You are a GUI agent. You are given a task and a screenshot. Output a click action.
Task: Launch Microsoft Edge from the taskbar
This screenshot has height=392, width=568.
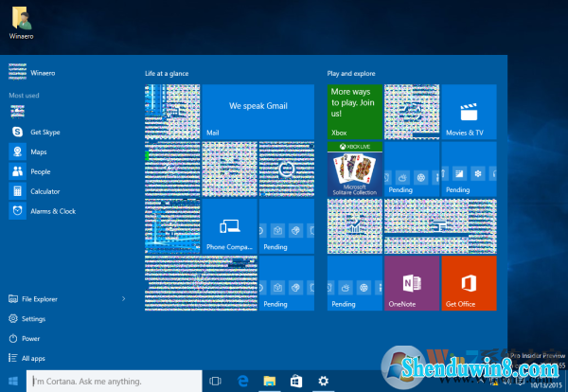coord(242,382)
